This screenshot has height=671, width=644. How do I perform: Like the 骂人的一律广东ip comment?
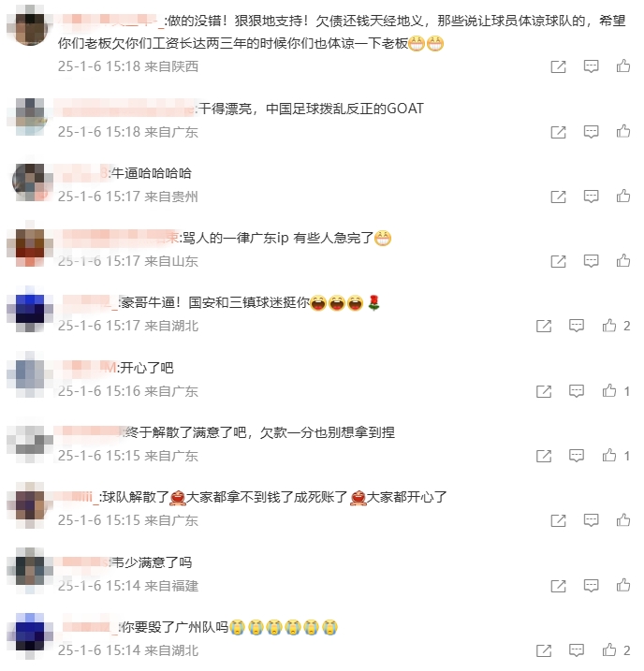point(623,260)
